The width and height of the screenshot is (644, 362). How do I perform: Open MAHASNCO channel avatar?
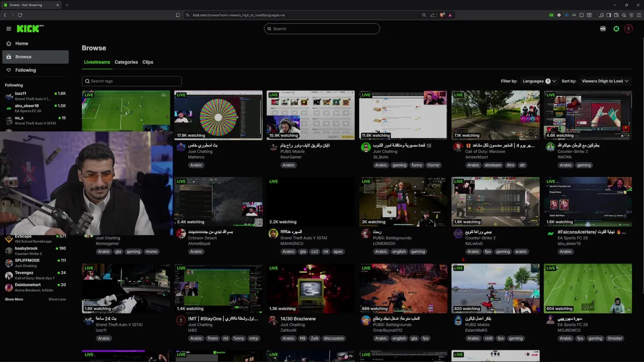(273, 234)
